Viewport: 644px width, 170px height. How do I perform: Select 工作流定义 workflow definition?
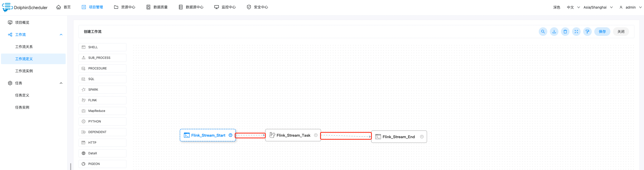[x=33, y=59]
